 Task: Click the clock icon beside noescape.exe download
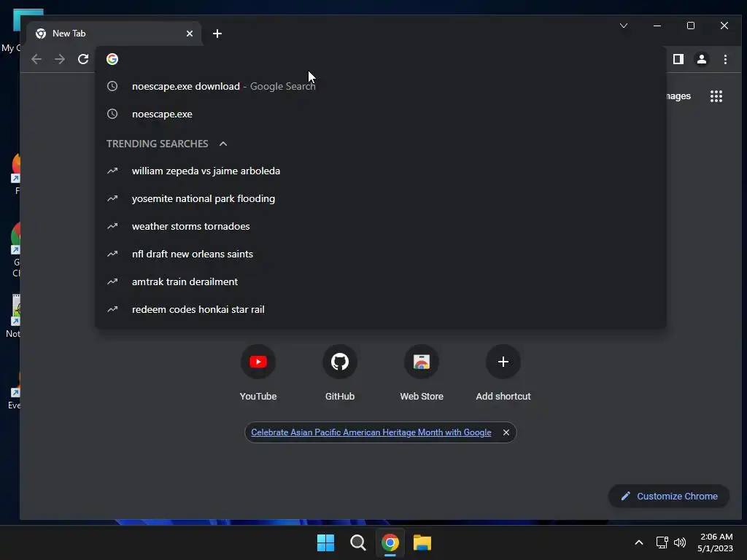pyautogui.click(x=112, y=86)
